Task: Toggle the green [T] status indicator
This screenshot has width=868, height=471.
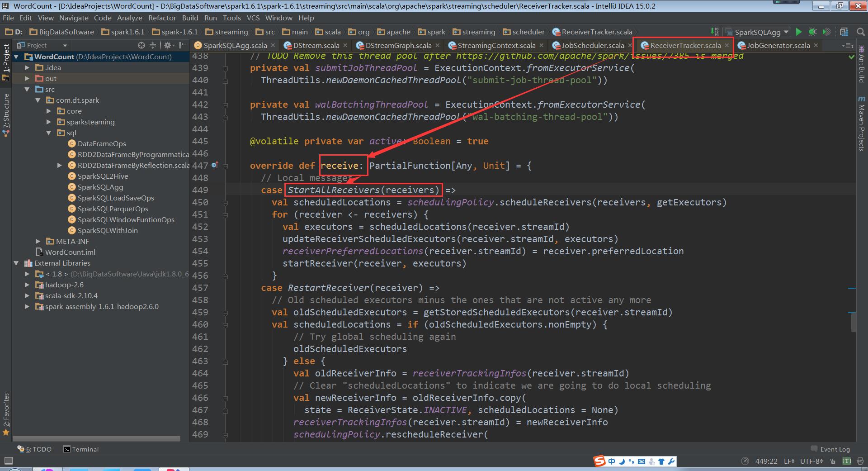Action: [x=847, y=461]
